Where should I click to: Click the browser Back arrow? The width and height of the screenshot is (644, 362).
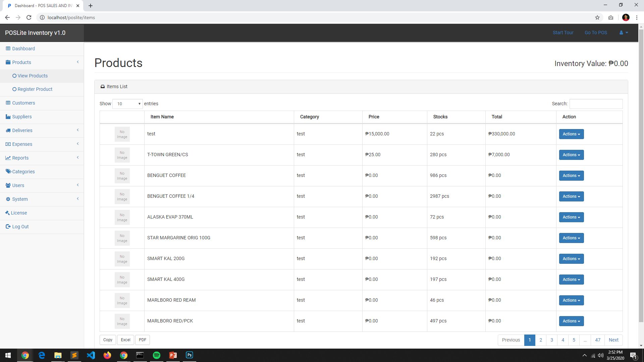(7, 17)
